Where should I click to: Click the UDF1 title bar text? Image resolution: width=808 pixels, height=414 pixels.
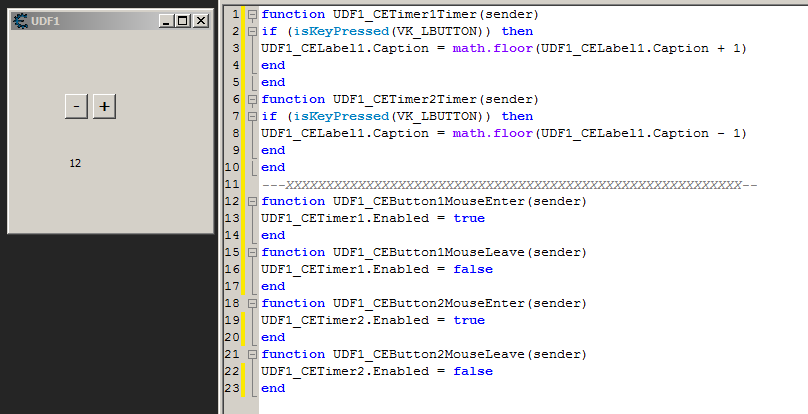pyautogui.click(x=45, y=21)
